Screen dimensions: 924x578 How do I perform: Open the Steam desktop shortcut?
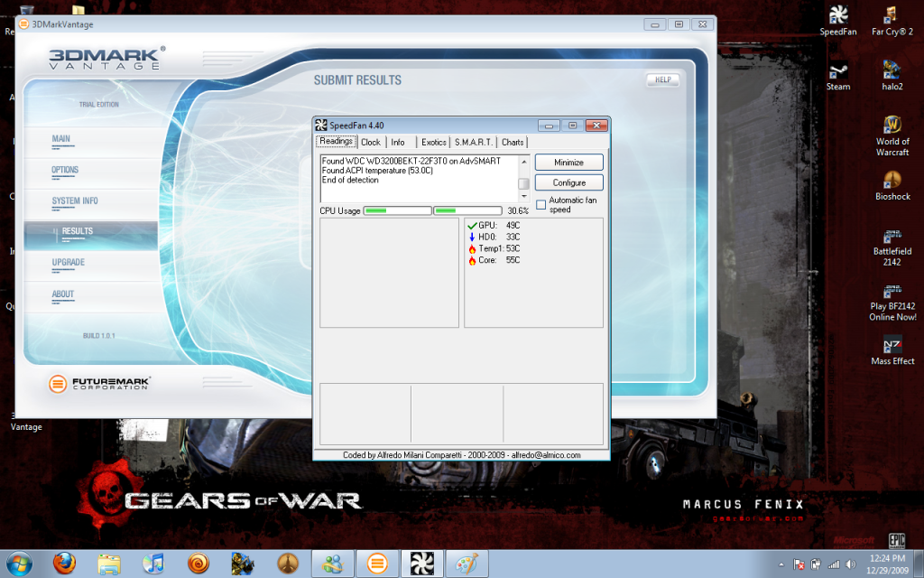838,77
